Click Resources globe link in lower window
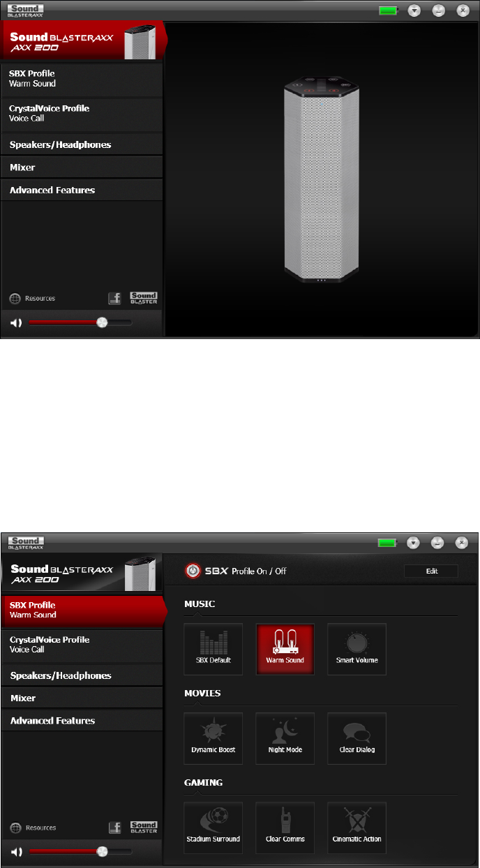 32,828
